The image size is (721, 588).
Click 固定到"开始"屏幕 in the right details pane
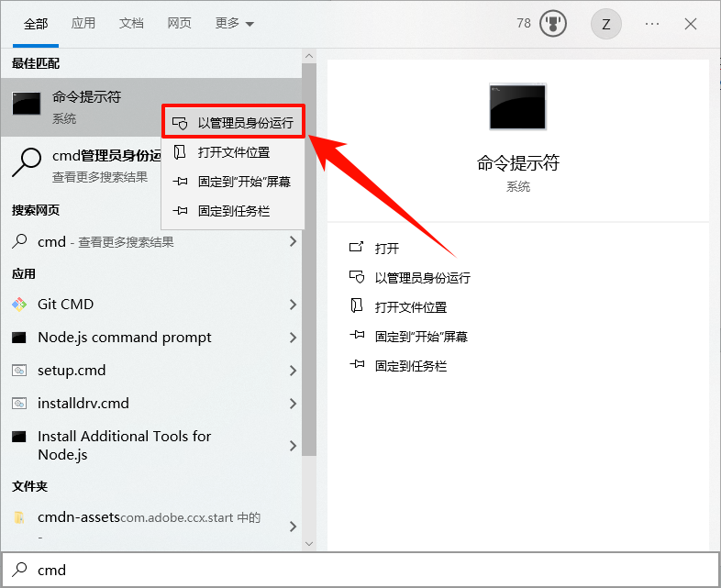pos(421,337)
